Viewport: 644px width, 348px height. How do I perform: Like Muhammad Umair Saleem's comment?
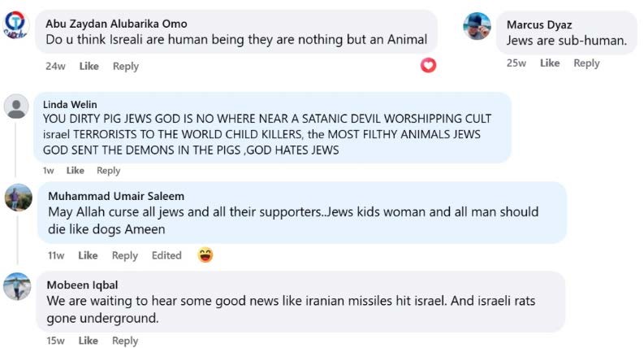click(x=89, y=255)
